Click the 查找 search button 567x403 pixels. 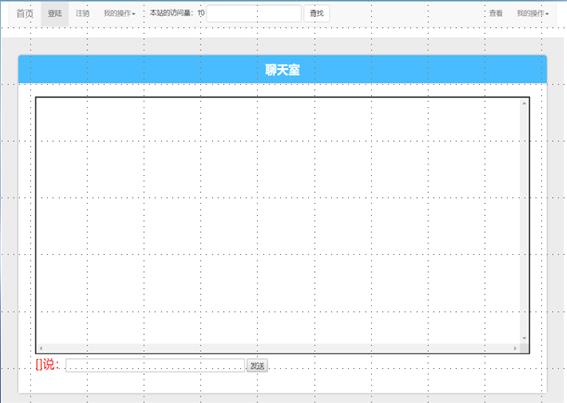[317, 14]
